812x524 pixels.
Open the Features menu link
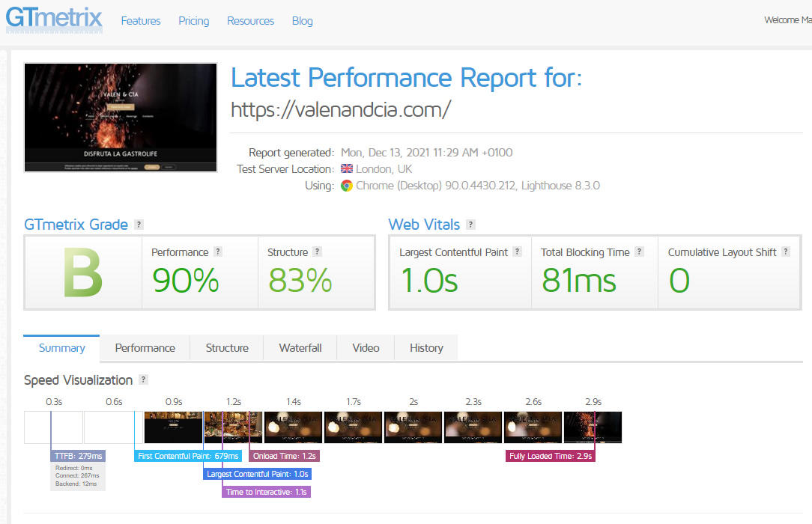tap(141, 21)
